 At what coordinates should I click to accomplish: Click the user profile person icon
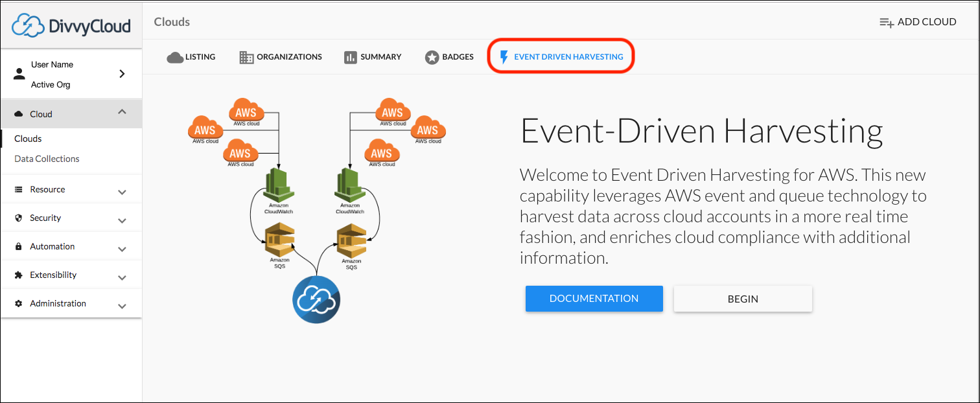(x=19, y=75)
